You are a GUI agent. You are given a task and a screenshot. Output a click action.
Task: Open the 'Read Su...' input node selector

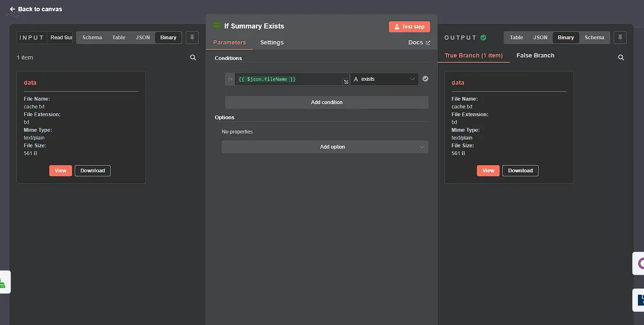click(60, 38)
